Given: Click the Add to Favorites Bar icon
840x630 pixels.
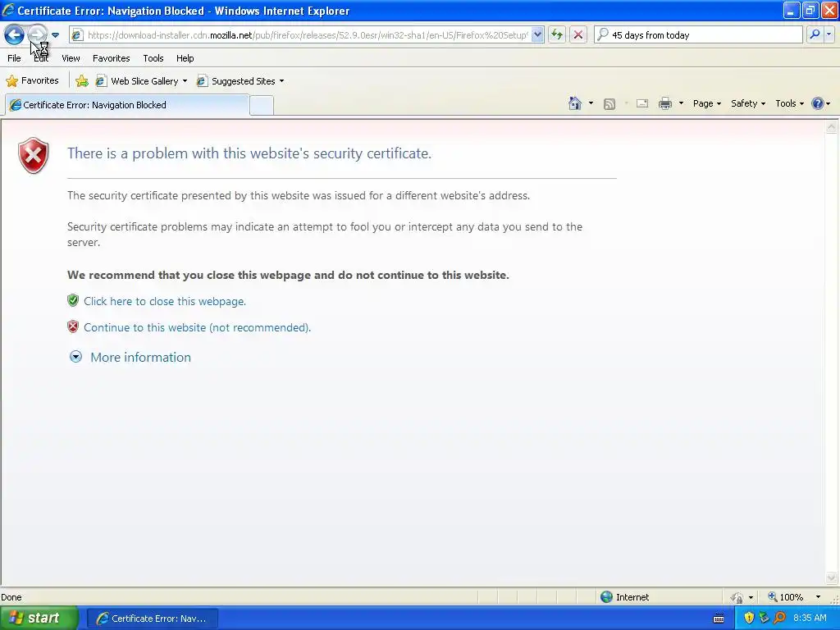Looking at the screenshot, I should pos(82,81).
